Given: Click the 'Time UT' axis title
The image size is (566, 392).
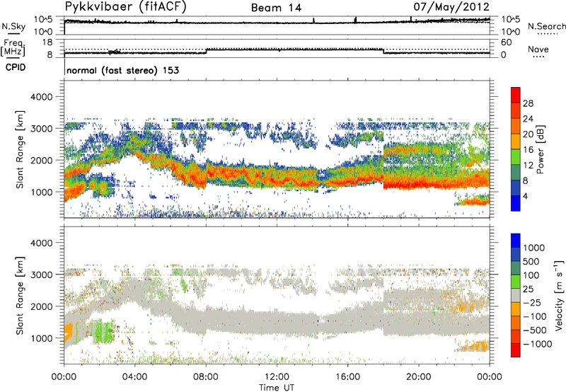Looking at the screenshot, I should (277, 388).
